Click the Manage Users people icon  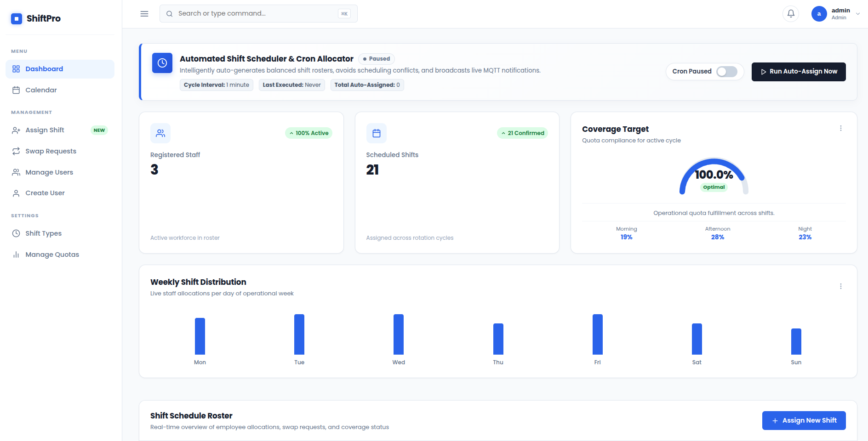pyautogui.click(x=16, y=172)
